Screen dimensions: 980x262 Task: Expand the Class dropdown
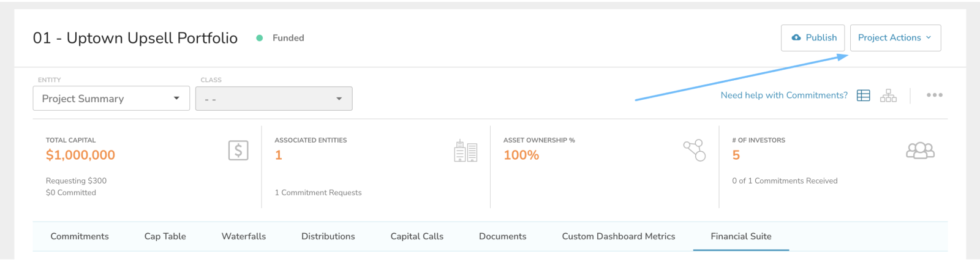[274, 99]
